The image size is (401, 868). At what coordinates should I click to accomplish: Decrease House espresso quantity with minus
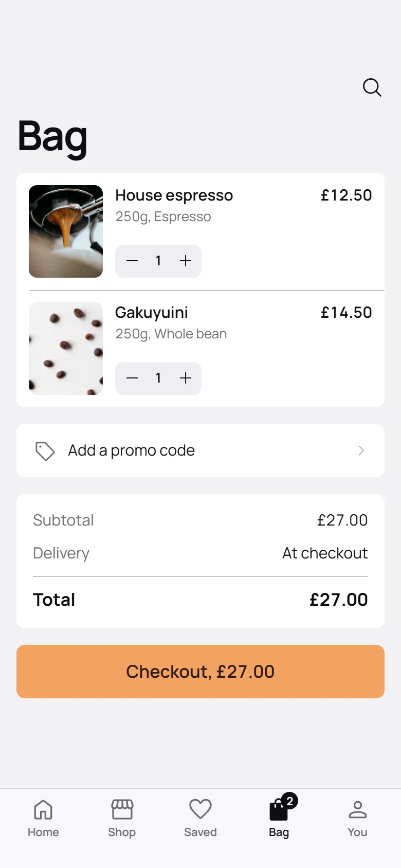(132, 261)
